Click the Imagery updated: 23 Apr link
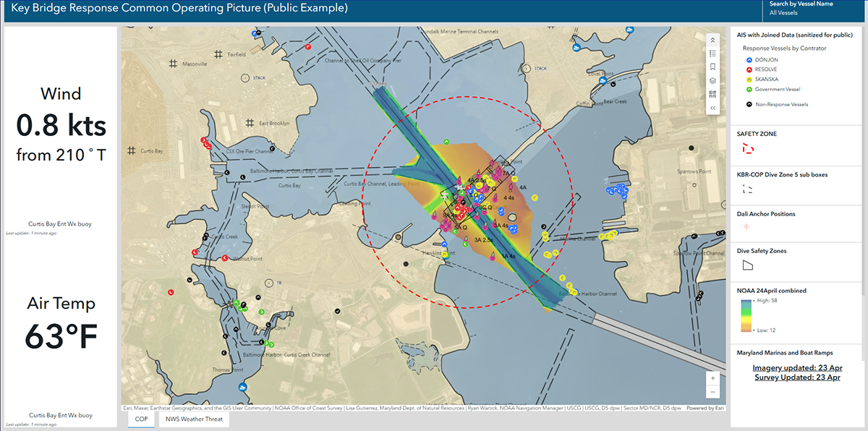This screenshot has height=431, width=868. (x=797, y=368)
